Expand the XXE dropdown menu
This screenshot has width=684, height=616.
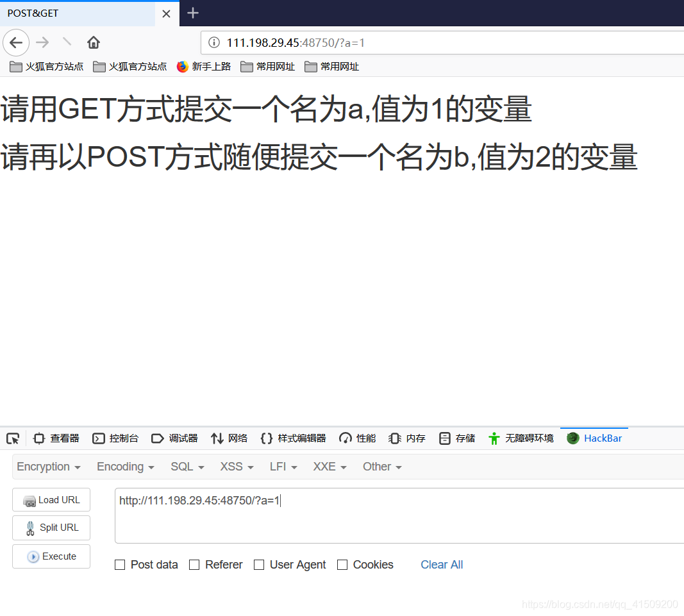(x=329, y=467)
